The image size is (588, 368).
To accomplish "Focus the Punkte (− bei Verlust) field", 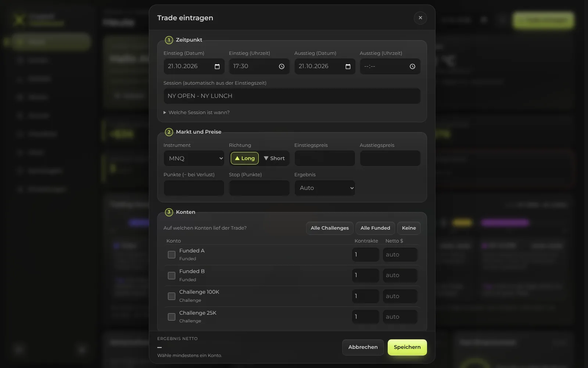I will tap(194, 188).
